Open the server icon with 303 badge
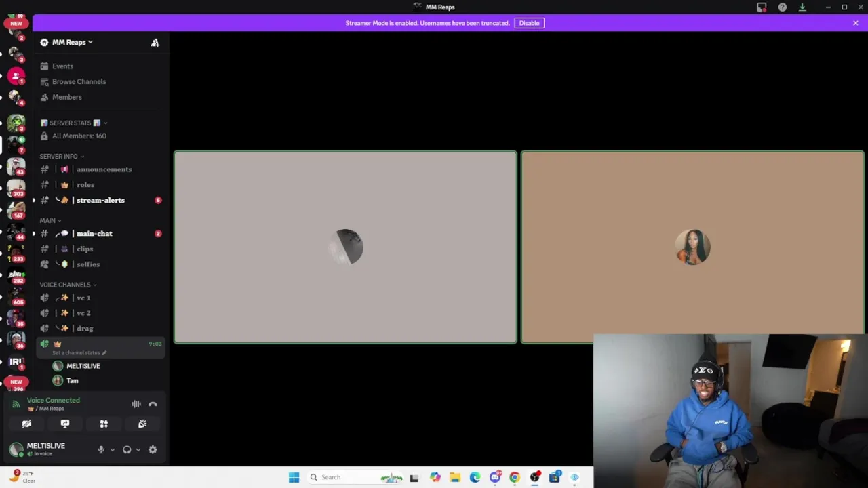Viewport: 868px width, 488px height. (16, 188)
